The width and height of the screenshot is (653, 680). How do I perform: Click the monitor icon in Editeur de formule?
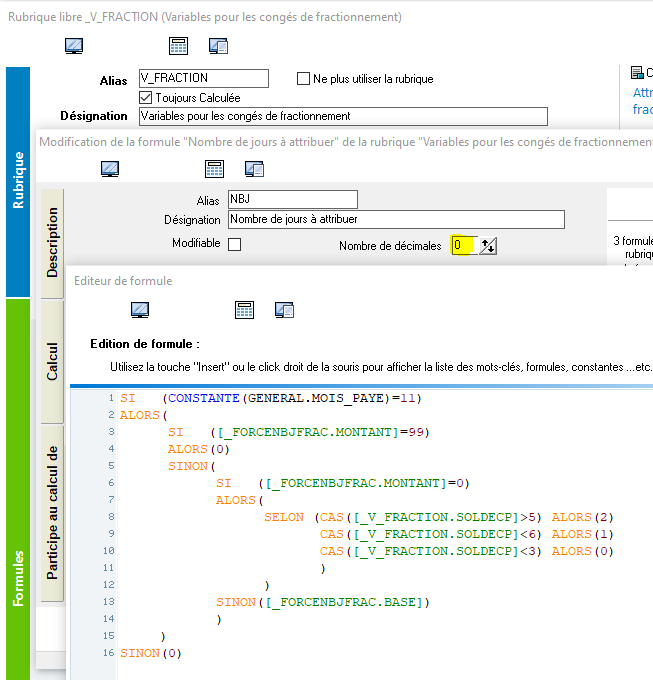click(141, 309)
